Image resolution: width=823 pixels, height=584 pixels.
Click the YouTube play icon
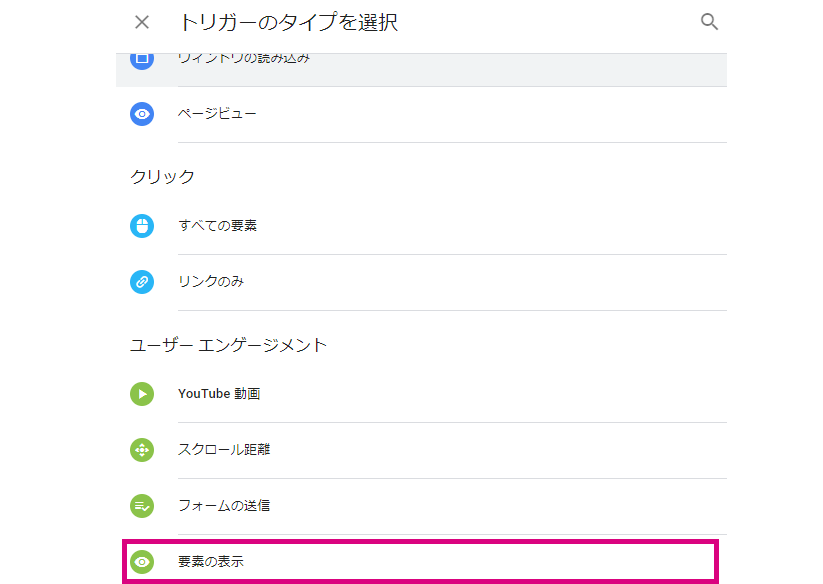point(142,394)
